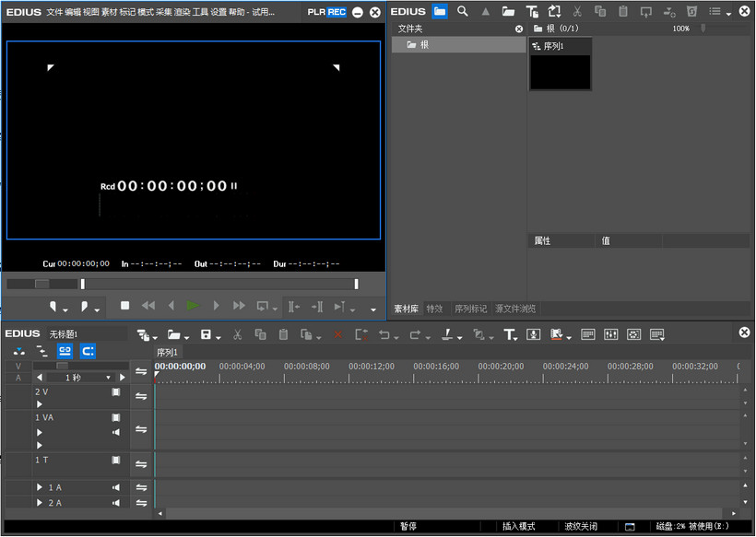Expand the 2 V video track

click(x=40, y=403)
